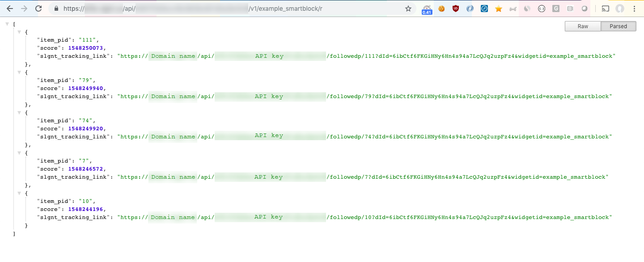Switch to Raw JSON view
Viewport: 644px width, 262px height.
click(583, 26)
